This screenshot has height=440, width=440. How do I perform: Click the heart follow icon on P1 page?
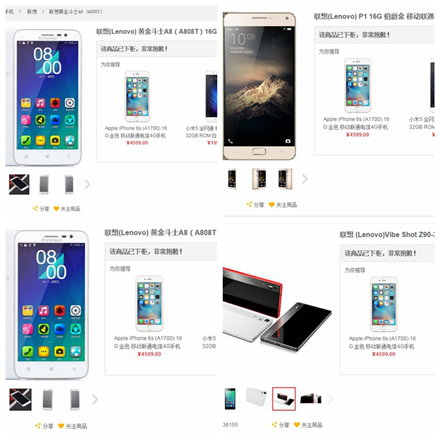pyautogui.click(x=272, y=204)
